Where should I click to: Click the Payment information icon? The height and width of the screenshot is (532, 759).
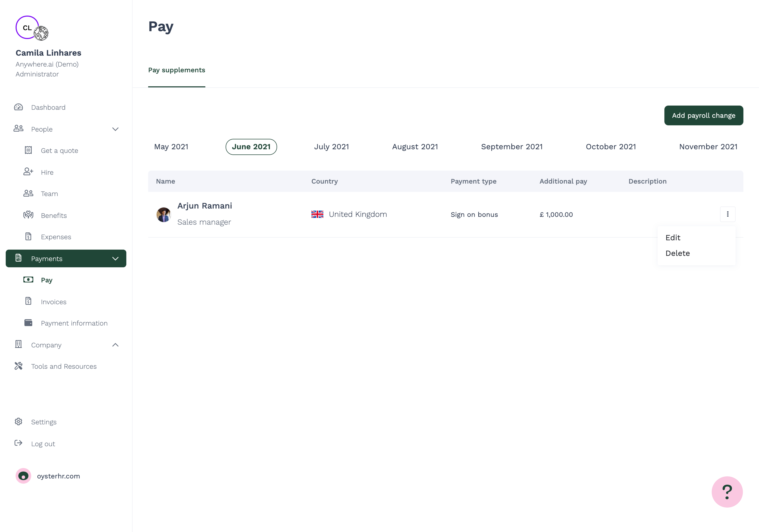[28, 323]
